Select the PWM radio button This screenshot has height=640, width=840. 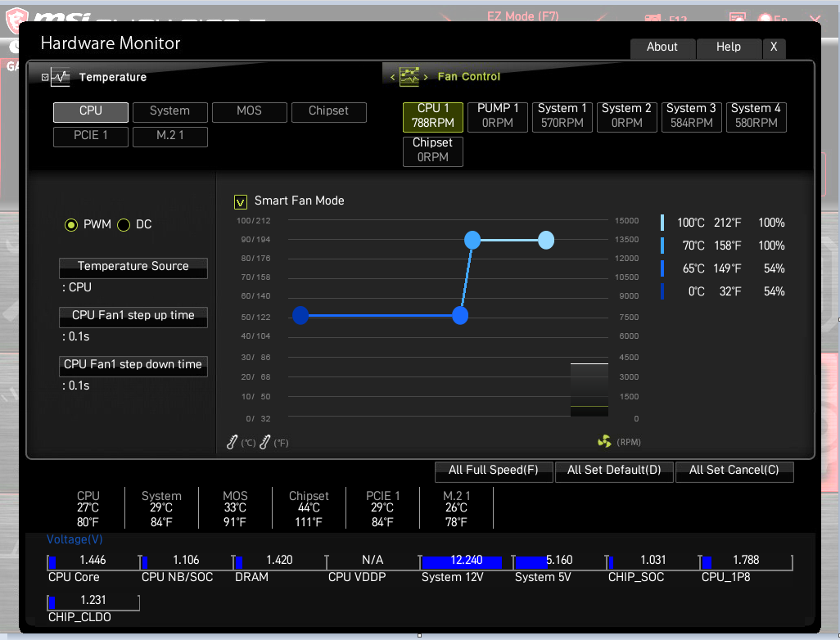pos(71,225)
